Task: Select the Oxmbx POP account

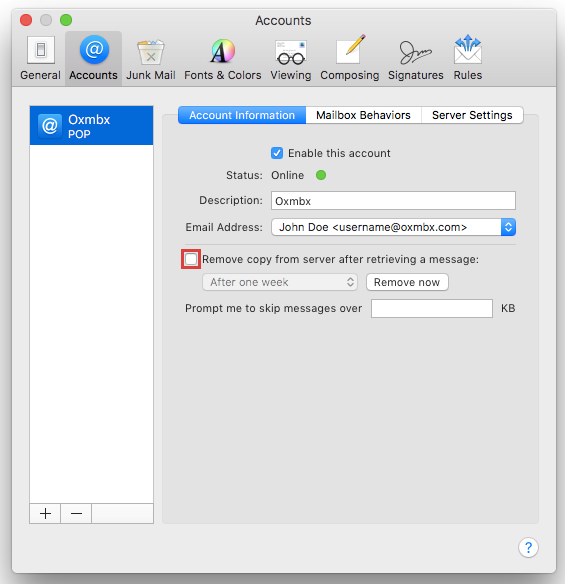Action: click(x=91, y=126)
